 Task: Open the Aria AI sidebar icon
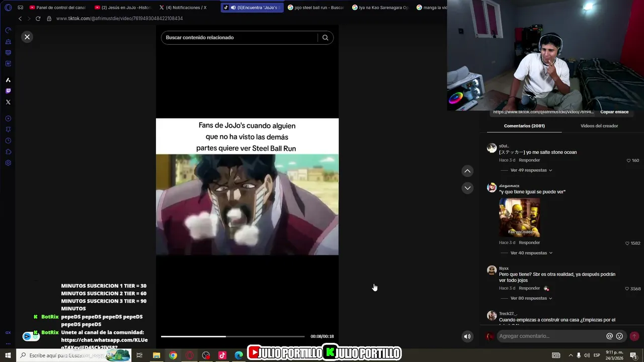(8, 80)
